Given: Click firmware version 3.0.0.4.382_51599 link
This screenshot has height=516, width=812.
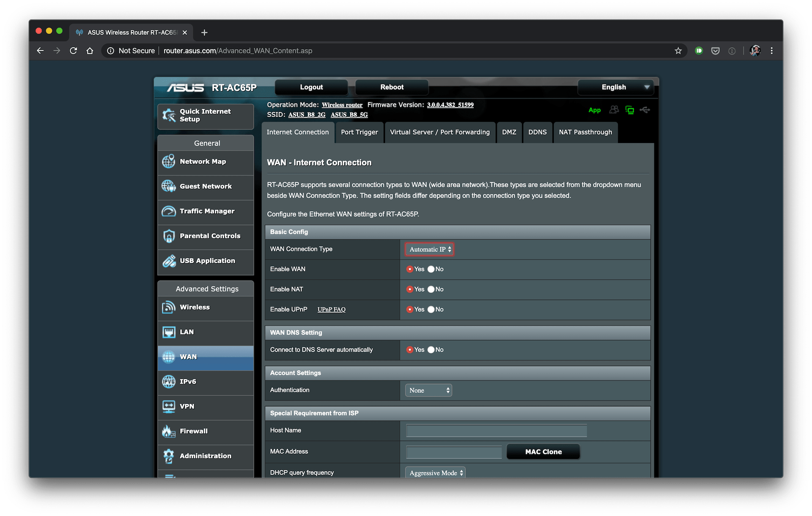Looking at the screenshot, I should (450, 105).
